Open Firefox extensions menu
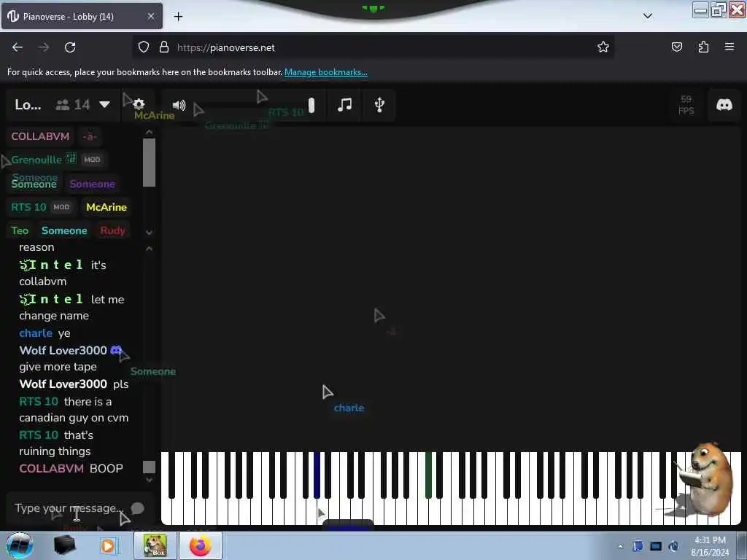The width and height of the screenshot is (747, 560). click(703, 47)
